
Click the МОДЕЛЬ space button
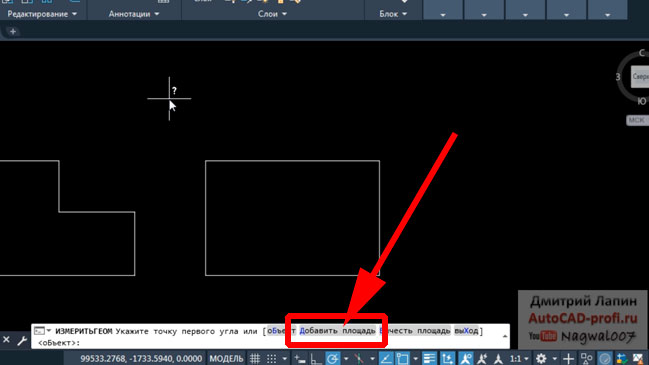226,358
